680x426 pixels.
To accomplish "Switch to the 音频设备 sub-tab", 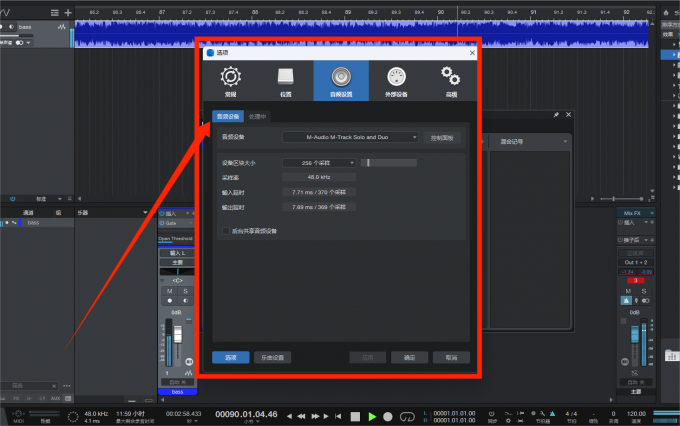I will 228,116.
